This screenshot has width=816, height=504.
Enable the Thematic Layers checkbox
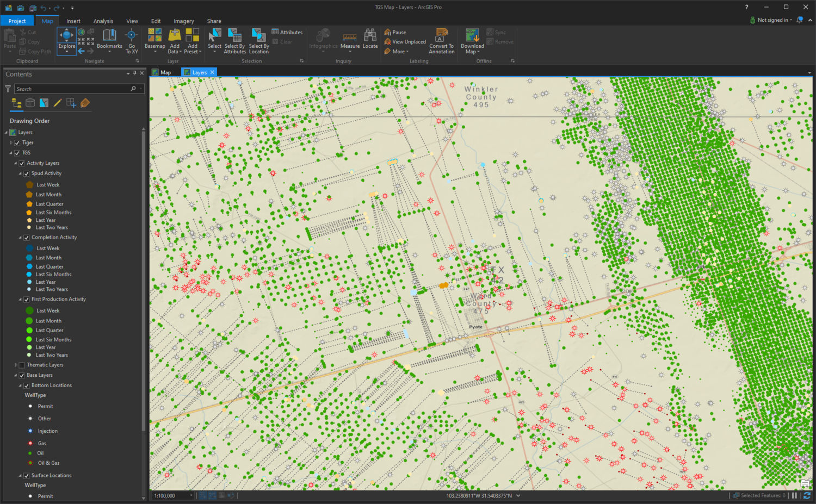[22, 365]
